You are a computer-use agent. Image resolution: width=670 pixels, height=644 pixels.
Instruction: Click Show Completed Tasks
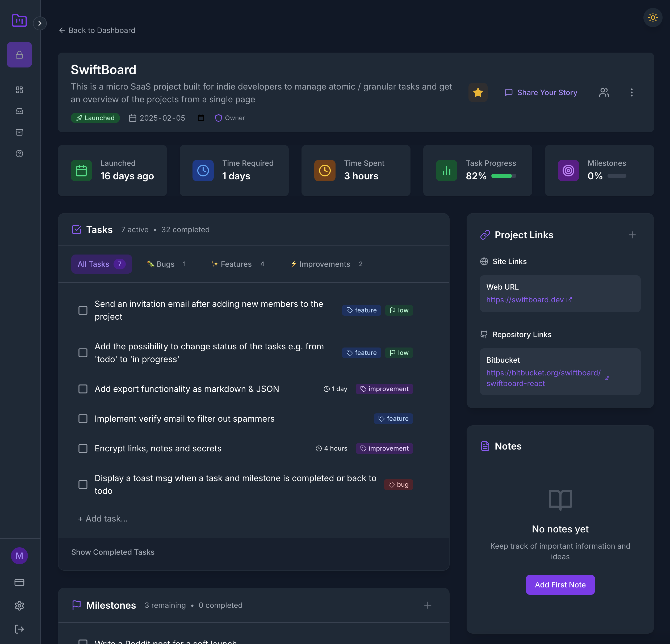tap(113, 552)
